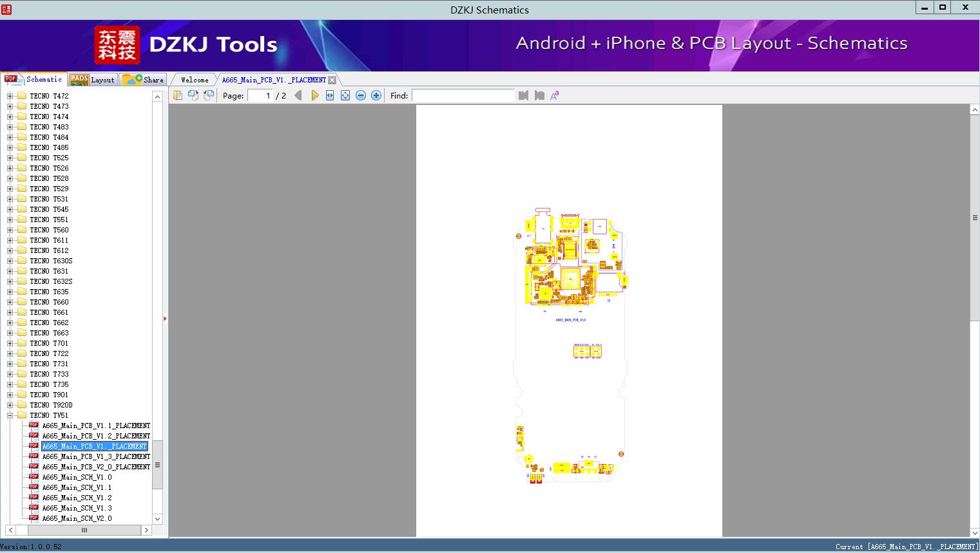Open A665_Main_SCH_V1.0 file

[77, 477]
